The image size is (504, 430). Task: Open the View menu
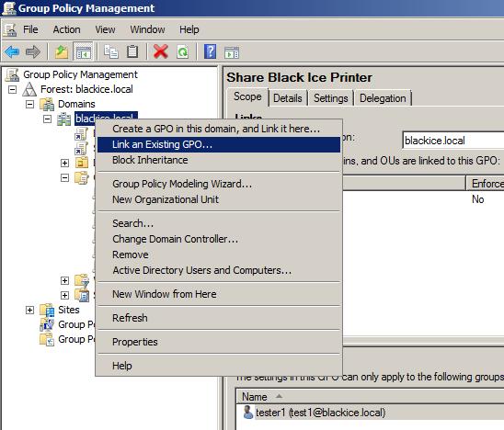[x=105, y=29]
